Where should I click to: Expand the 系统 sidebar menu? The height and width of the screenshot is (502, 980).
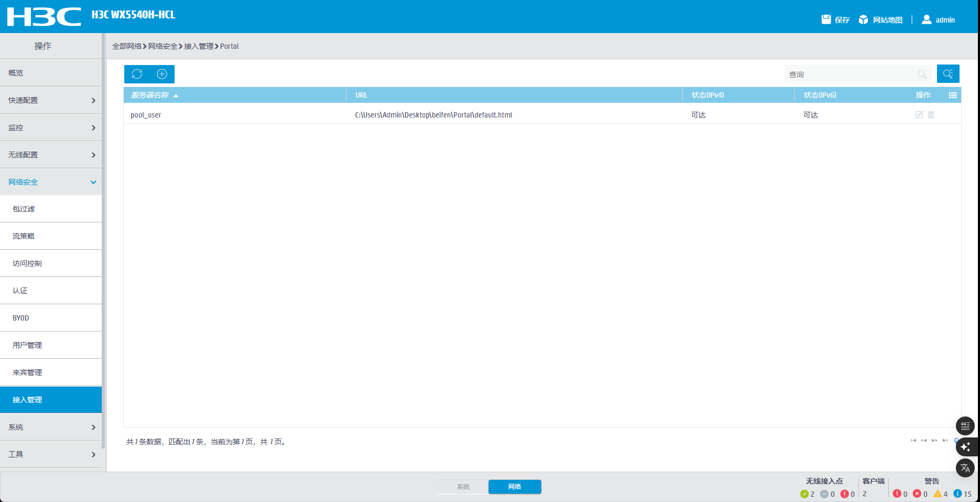[51, 427]
